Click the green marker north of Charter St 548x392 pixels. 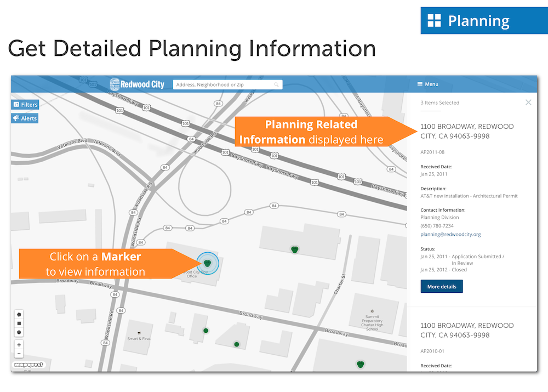point(295,249)
